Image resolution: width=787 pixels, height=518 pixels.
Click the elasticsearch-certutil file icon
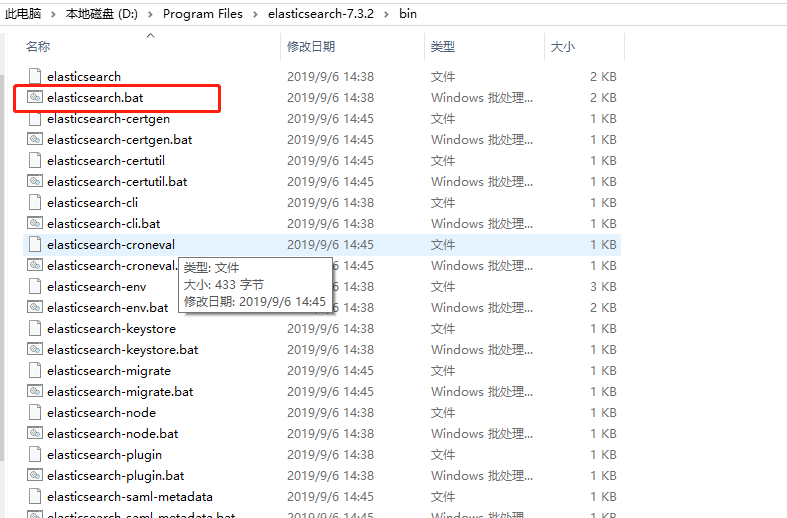[35, 161]
